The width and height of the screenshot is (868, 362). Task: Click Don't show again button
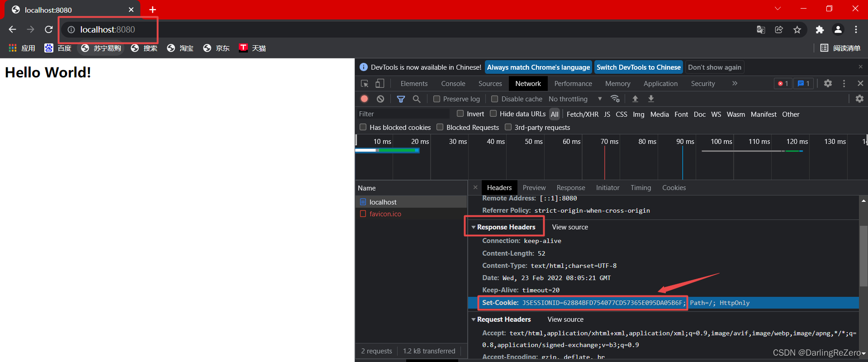point(715,67)
